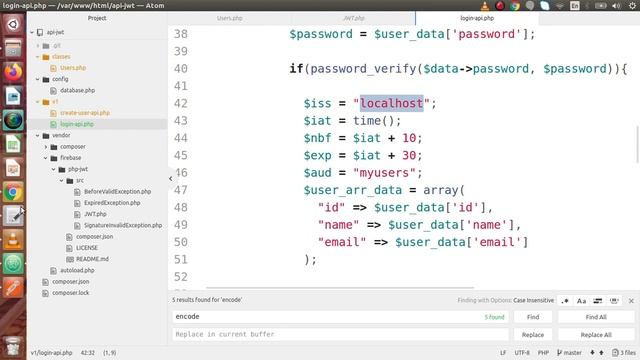This screenshot has width=640, height=360.
Task: Click the editor horizontal scrollbar
Action: tap(340, 288)
